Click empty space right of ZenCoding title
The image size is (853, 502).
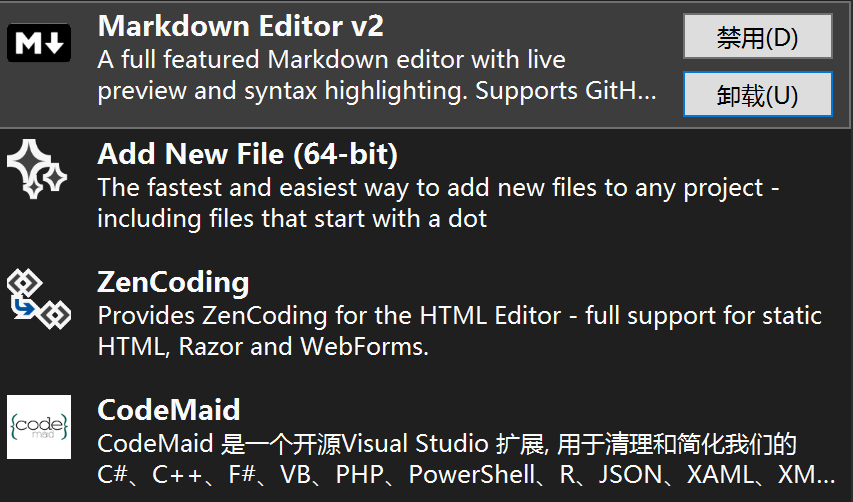pos(550,282)
